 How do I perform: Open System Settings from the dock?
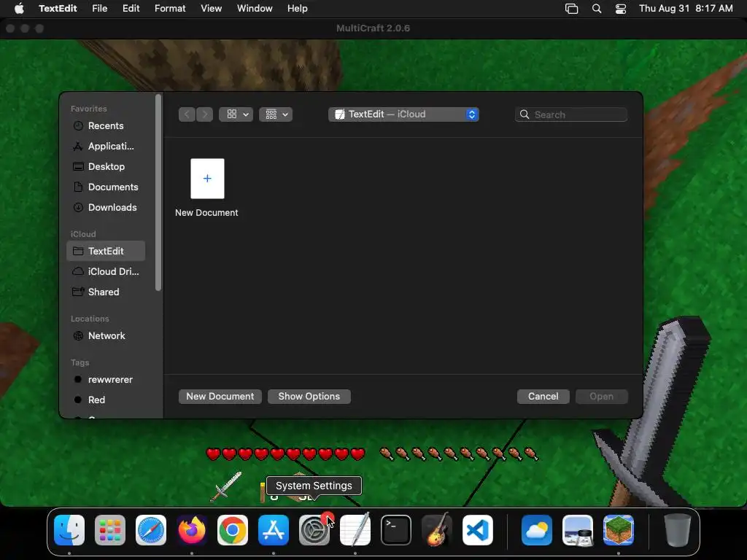(x=314, y=530)
